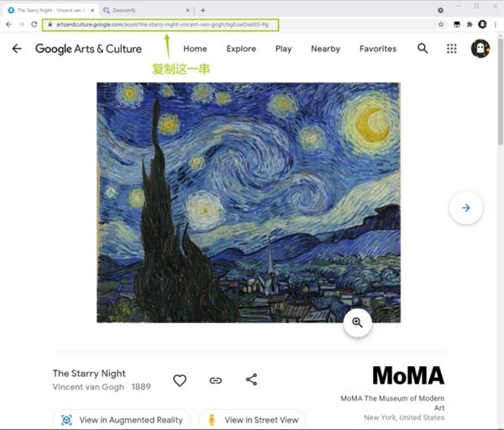Open the Google apps grid icon
This screenshot has width=504, height=430.
click(x=452, y=49)
